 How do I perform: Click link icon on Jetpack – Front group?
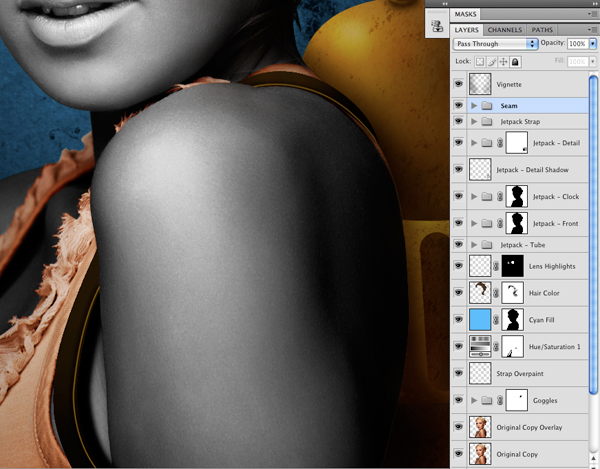click(499, 223)
